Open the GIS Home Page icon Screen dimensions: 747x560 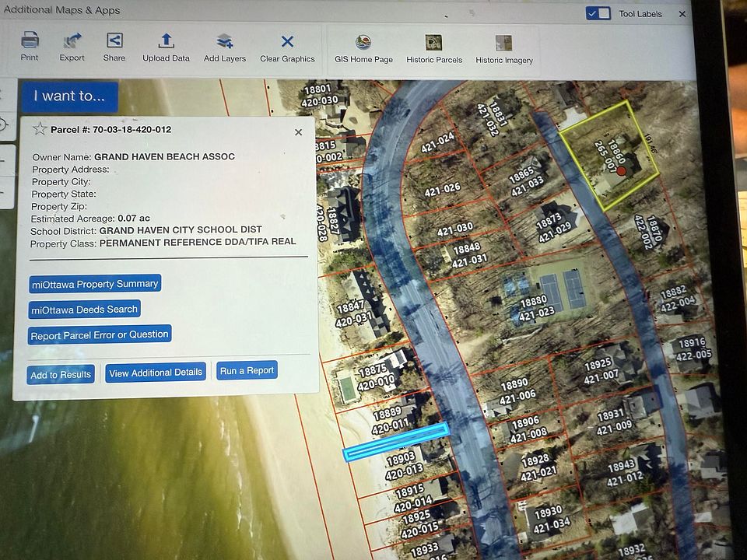pyautogui.click(x=363, y=43)
